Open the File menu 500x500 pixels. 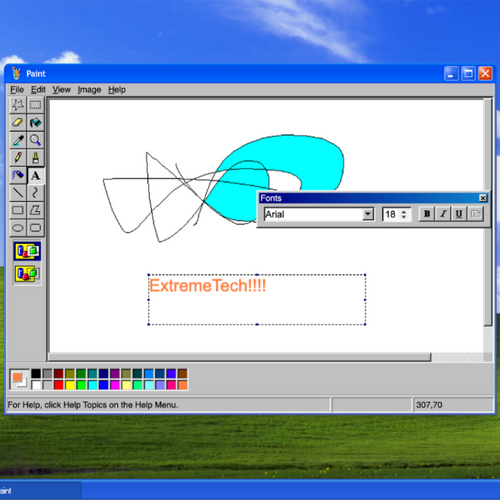tap(17, 90)
